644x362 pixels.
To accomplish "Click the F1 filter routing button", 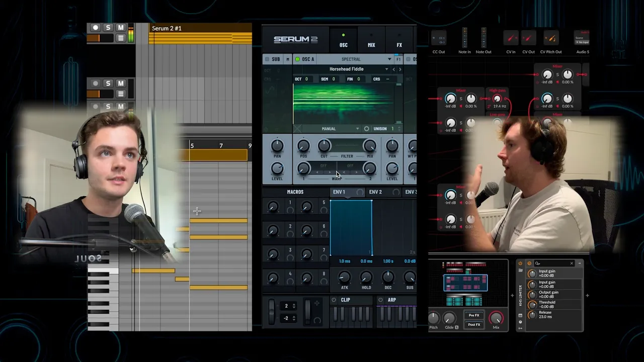I will tap(398, 59).
